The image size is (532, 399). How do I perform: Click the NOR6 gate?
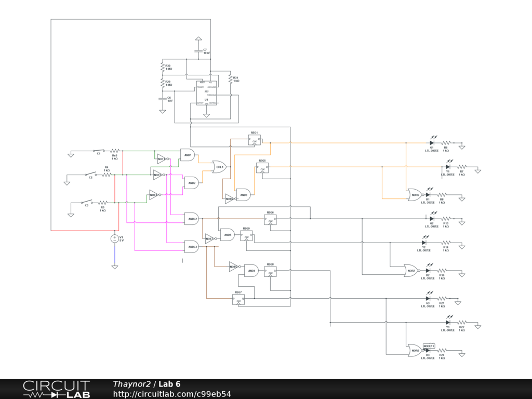415,350
